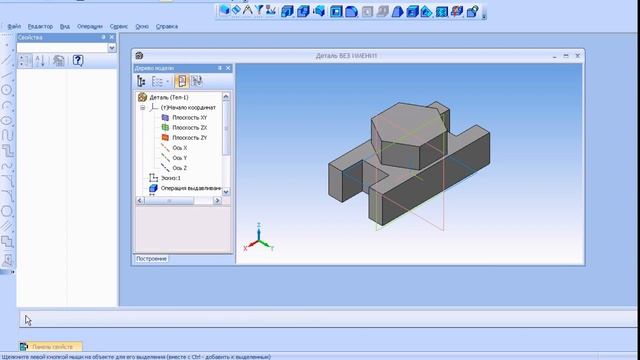Click the blue part icon with left arrow
640x360 pixels.
tap(319, 11)
